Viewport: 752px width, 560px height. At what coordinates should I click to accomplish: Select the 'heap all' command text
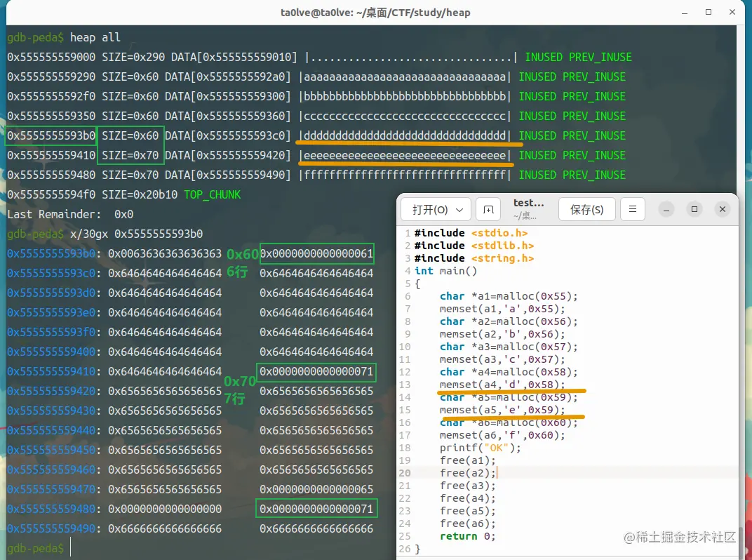click(x=95, y=37)
